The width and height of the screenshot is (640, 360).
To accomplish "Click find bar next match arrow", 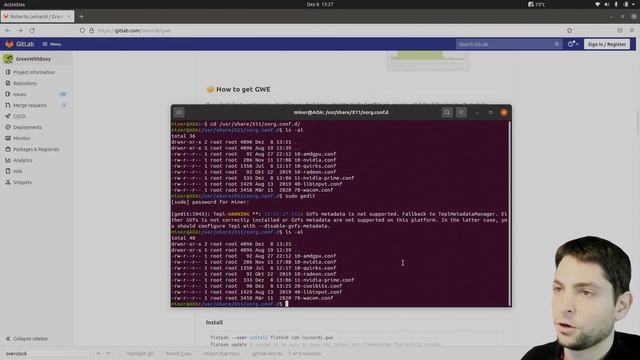I will click(108, 353).
